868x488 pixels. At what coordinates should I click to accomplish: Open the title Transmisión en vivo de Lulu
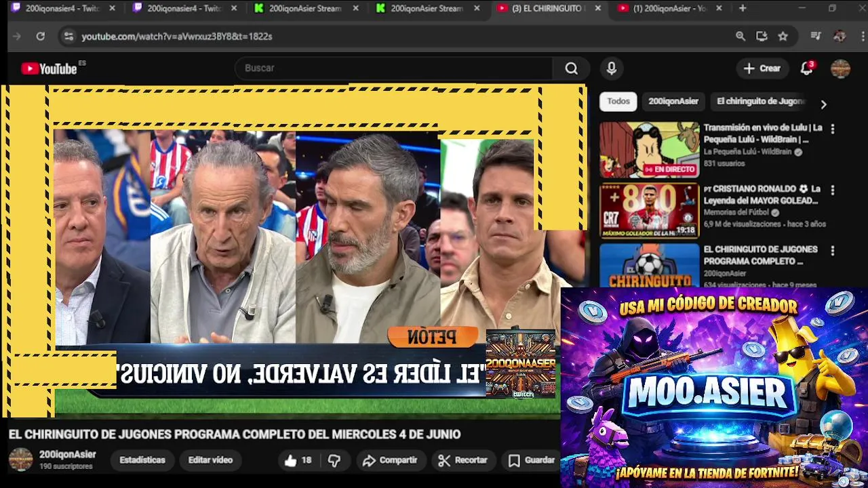click(763, 134)
